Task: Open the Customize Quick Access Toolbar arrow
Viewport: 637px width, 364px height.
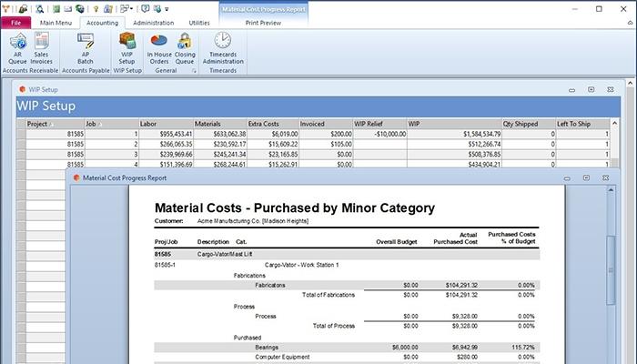Action: [x=167, y=9]
